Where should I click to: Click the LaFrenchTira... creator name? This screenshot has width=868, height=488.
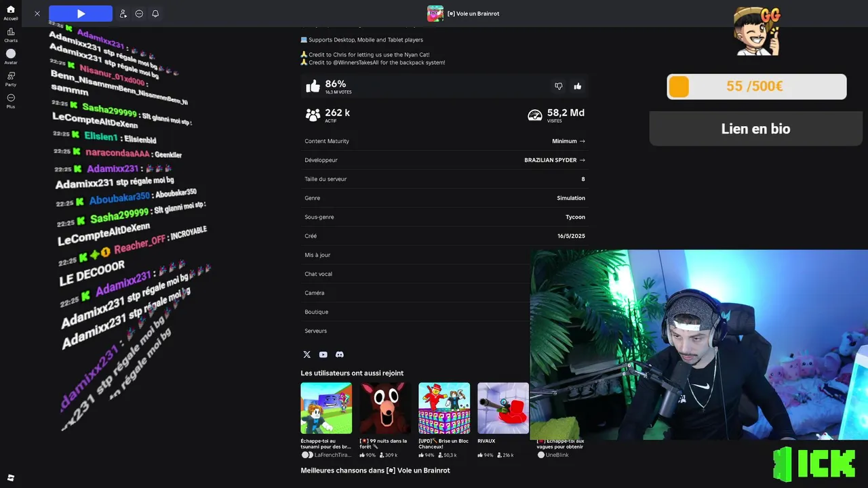pyautogui.click(x=332, y=455)
